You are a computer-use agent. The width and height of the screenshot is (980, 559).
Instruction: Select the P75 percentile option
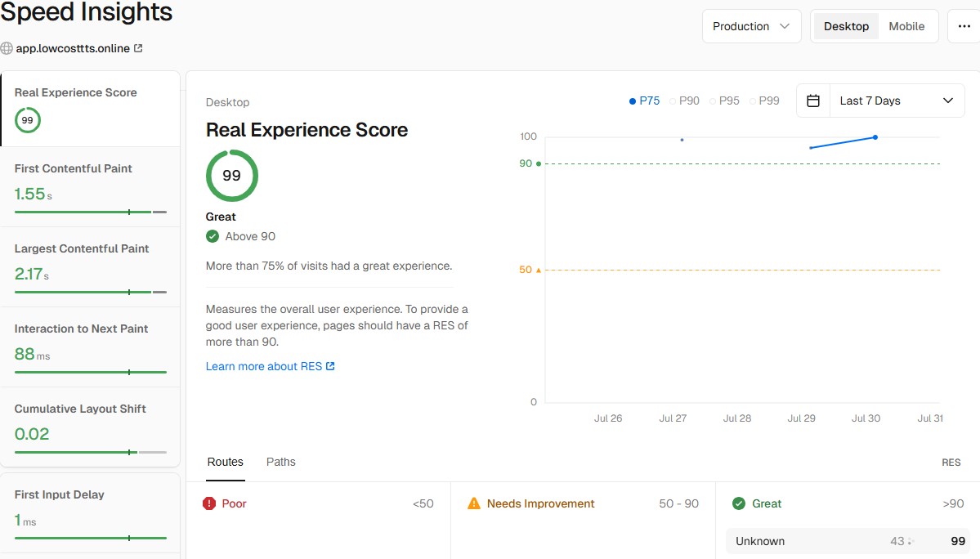[644, 101]
